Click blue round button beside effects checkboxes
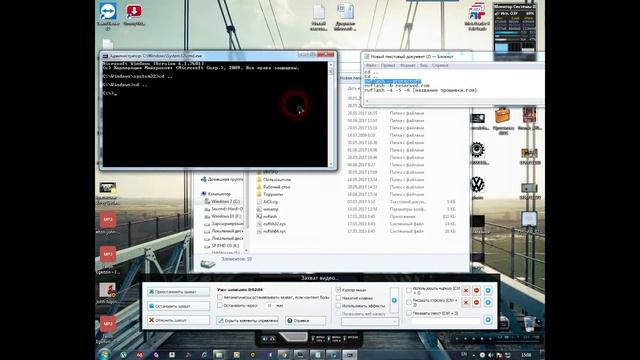 (x=394, y=300)
